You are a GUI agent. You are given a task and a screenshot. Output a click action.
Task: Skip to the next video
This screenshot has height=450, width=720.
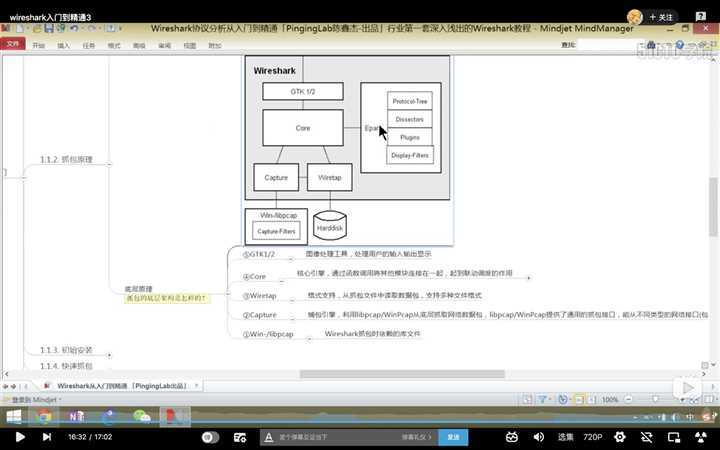[x=46, y=437]
